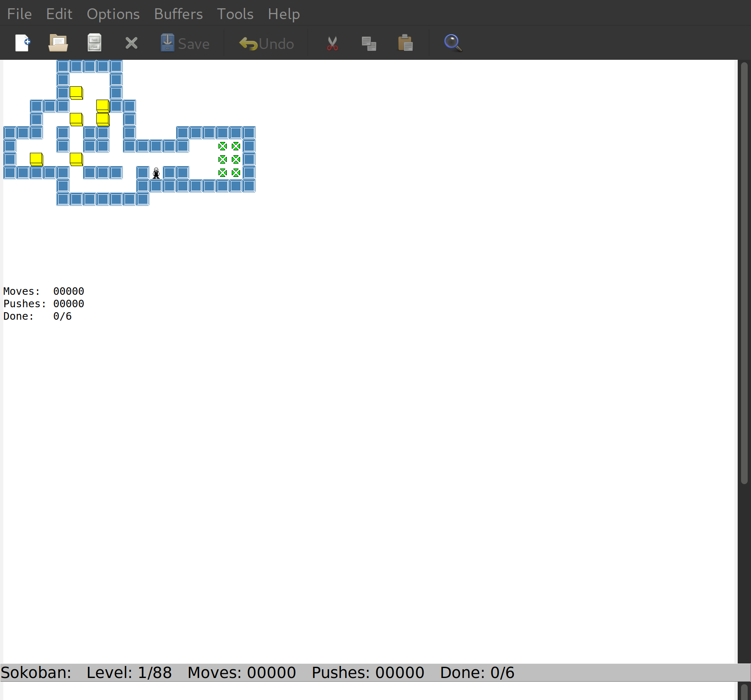Open a file with the folder icon

[x=58, y=43]
